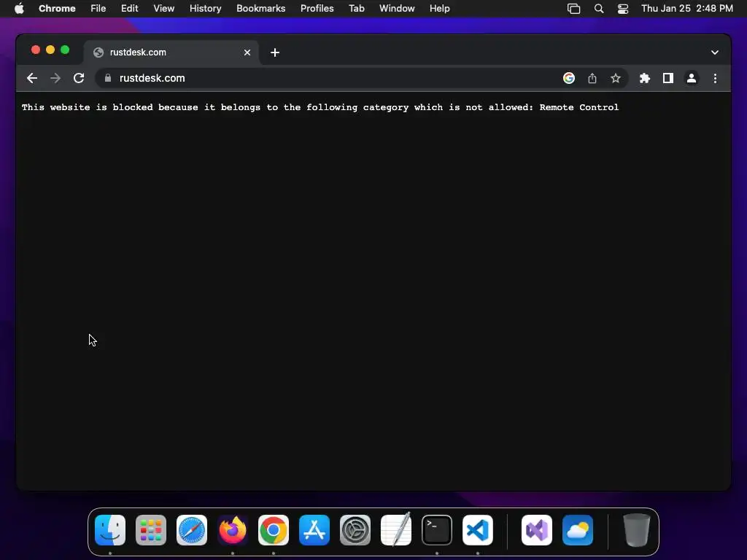Open Launchpad from the Dock
The image size is (747, 560).
(x=151, y=530)
